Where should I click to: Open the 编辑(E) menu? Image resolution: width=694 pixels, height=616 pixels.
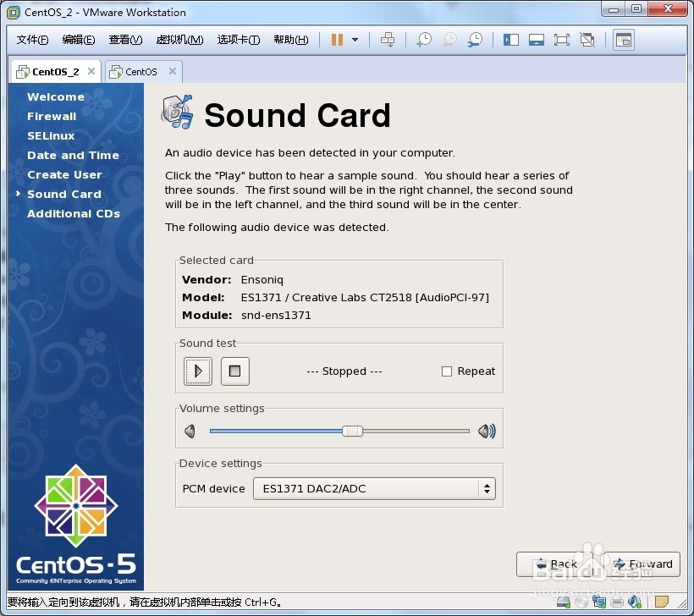79,40
